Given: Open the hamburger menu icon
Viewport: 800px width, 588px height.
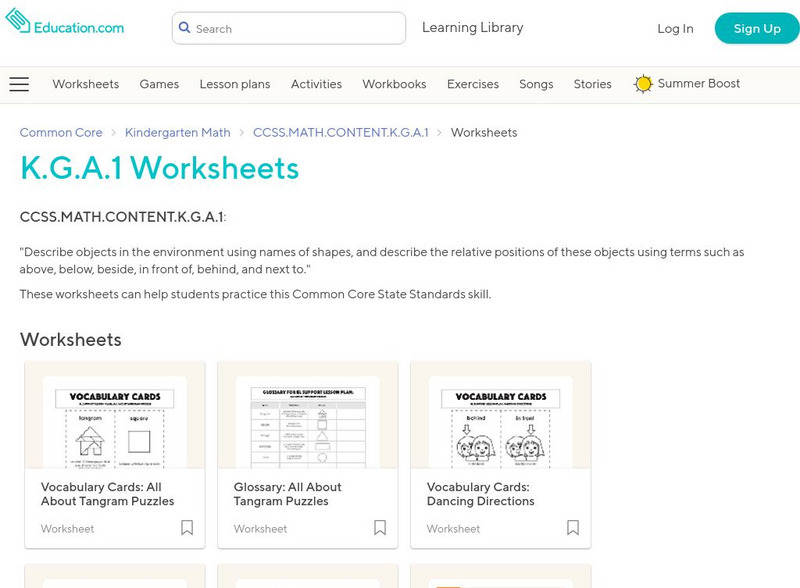Looking at the screenshot, I should pyautogui.click(x=19, y=84).
